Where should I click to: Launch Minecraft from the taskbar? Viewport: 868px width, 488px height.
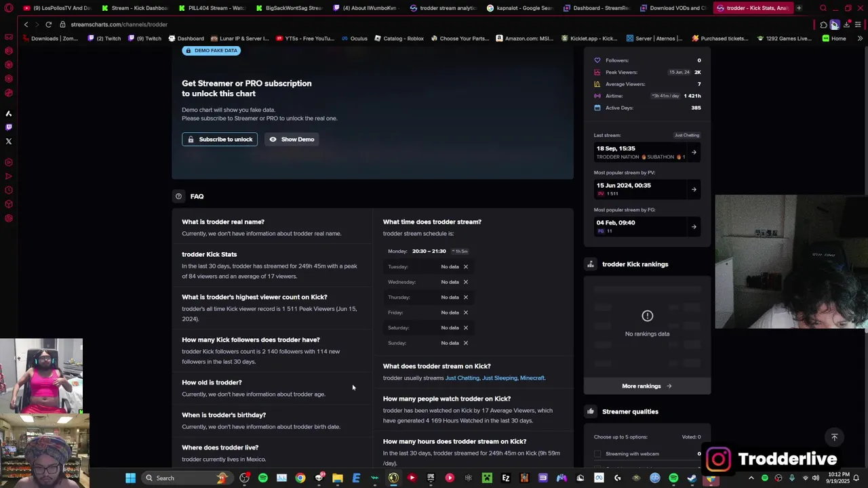tap(487, 478)
